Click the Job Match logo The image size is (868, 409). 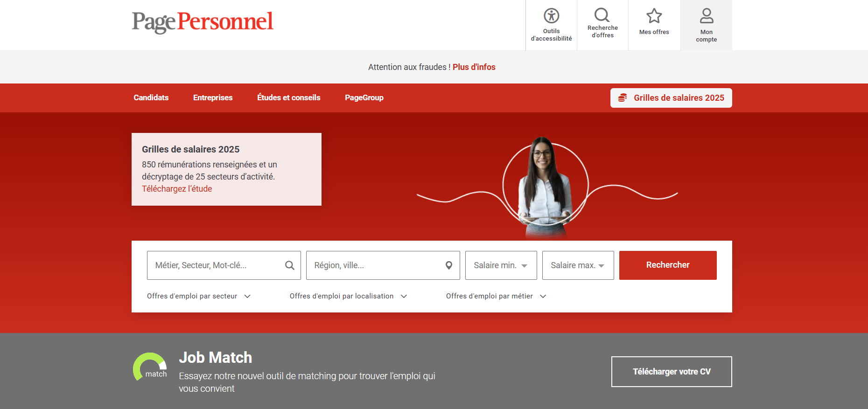[x=150, y=367]
